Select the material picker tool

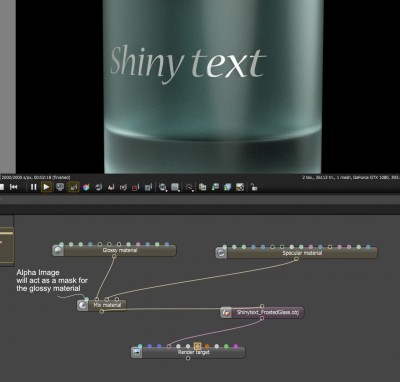click(x=111, y=187)
